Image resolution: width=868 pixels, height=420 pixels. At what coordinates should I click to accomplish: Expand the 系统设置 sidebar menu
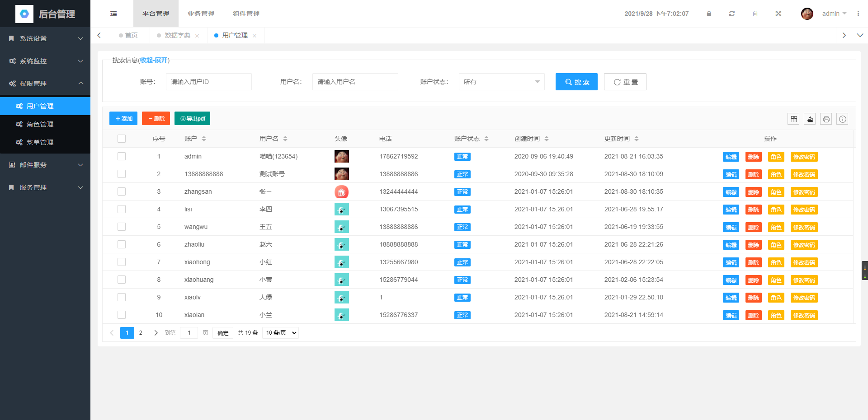coord(45,38)
